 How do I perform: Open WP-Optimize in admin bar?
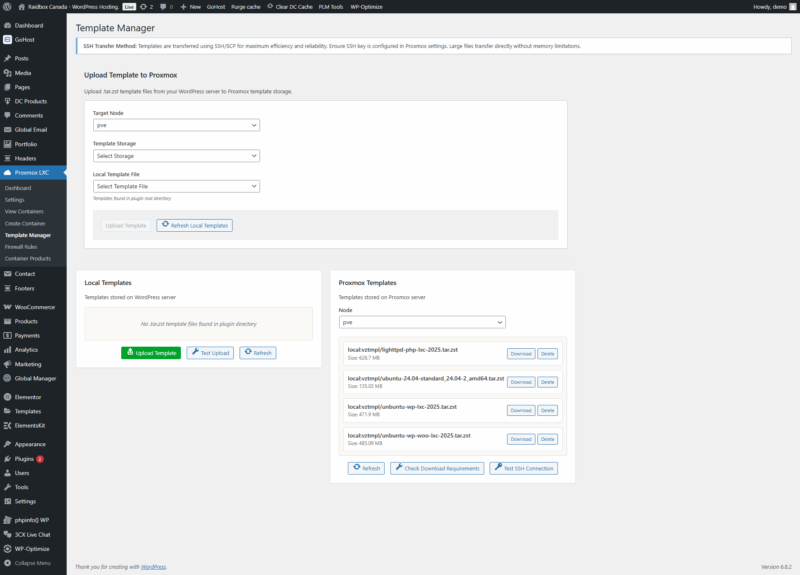click(x=366, y=7)
